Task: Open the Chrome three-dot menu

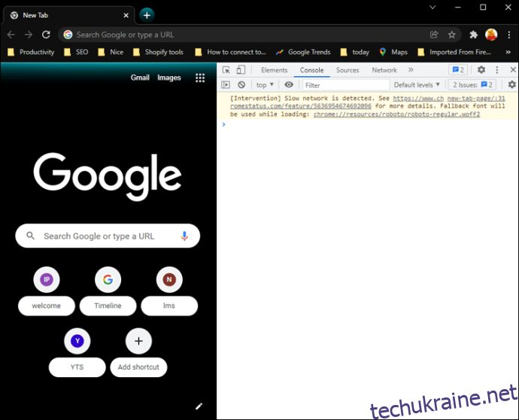Action: pos(509,35)
